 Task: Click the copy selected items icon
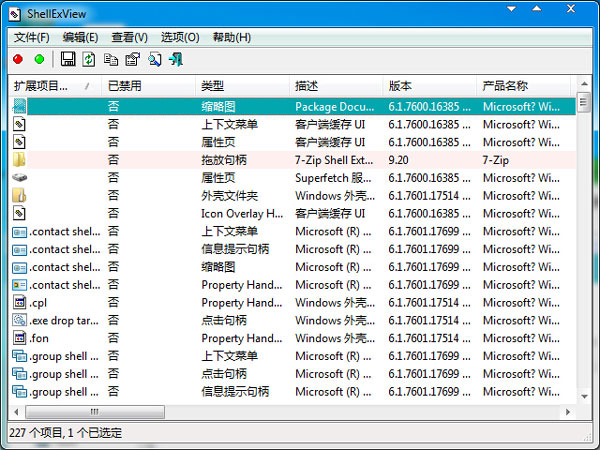[111, 60]
